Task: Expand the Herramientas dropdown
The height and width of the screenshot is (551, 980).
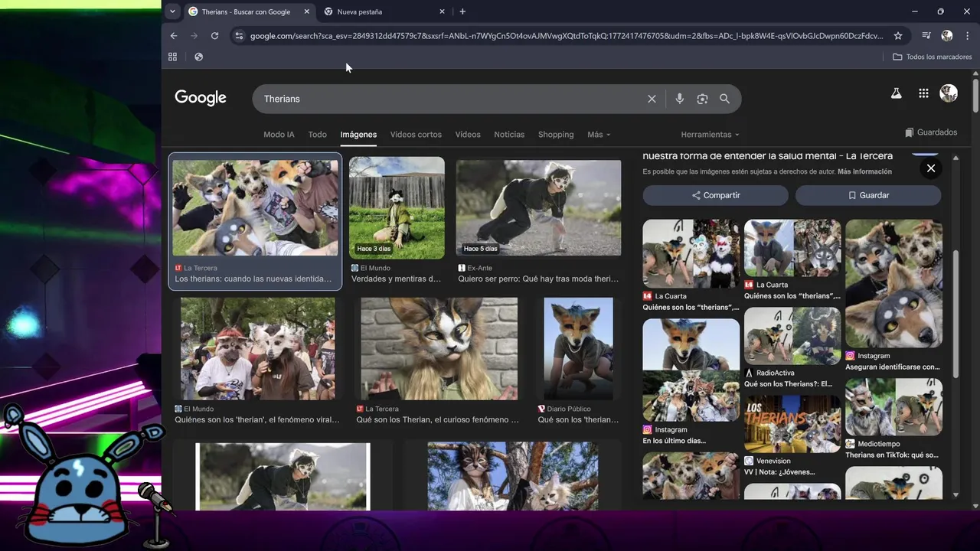Action: tap(710, 135)
